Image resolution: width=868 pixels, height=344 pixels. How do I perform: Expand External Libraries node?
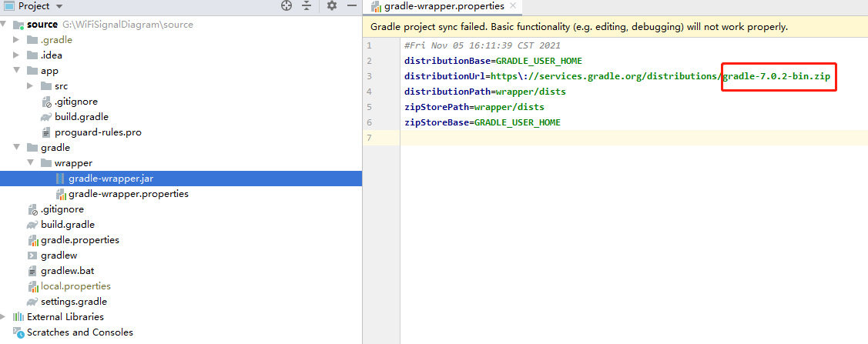5,317
